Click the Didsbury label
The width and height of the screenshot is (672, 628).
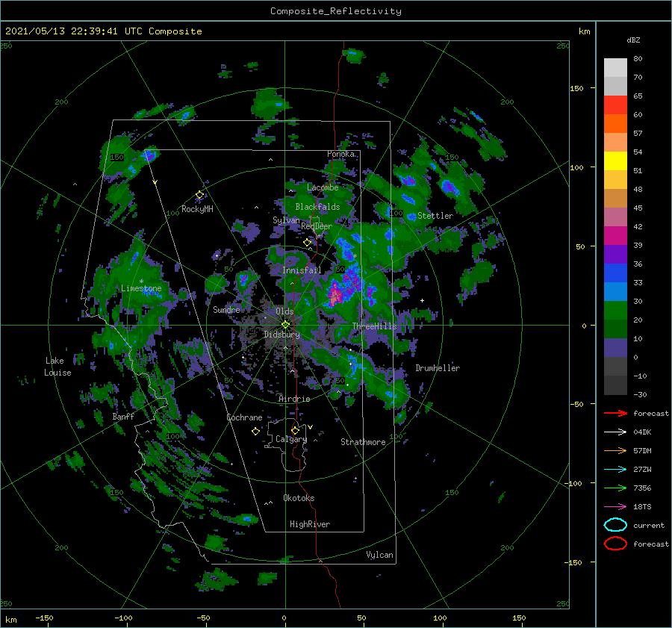[x=281, y=335]
